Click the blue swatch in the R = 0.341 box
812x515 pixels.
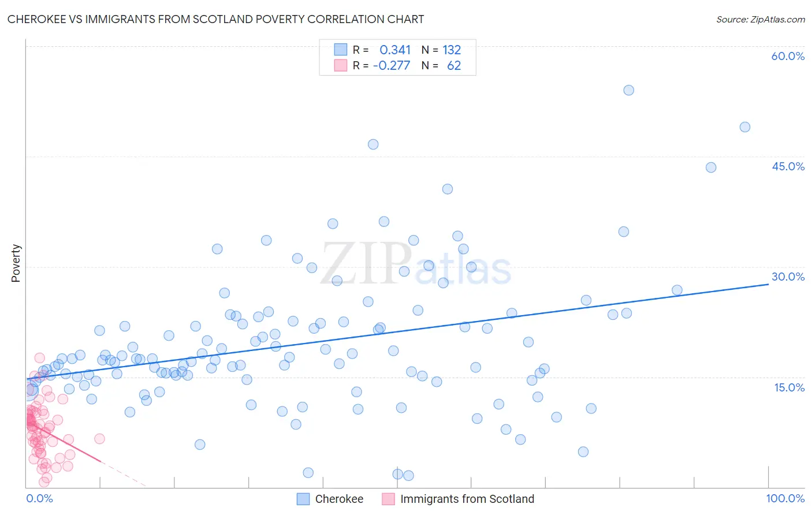(x=341, y=50)
